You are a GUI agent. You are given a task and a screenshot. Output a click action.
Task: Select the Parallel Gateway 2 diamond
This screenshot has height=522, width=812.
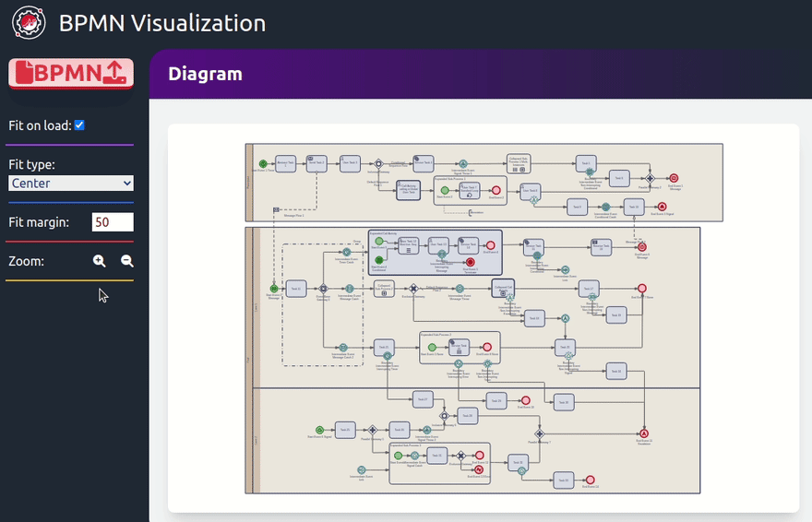tap(650, 179)
